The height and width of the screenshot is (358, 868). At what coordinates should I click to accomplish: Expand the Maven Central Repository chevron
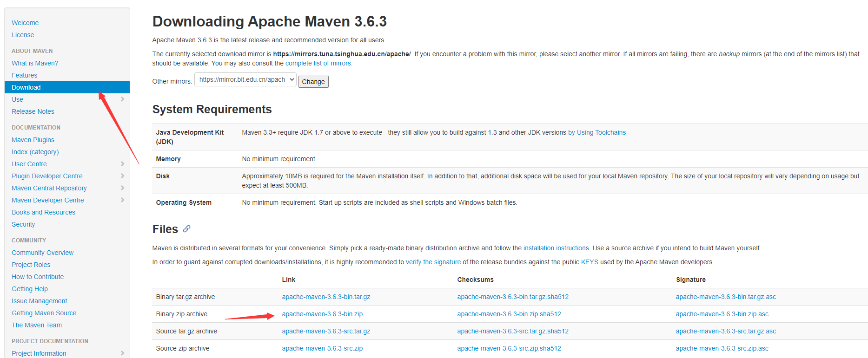(122, 188)
